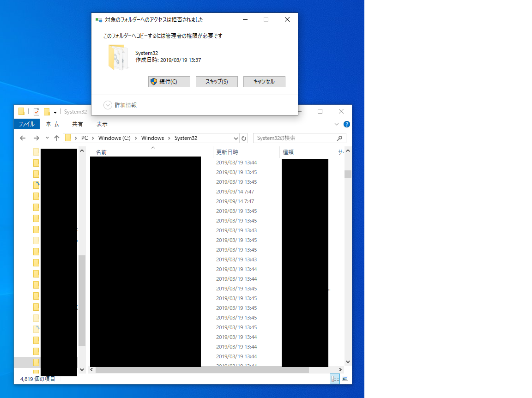Click the quick access New Folder icon
Image resolution: width=532 pixels, height=398 pixels.
tap(47, 112)
